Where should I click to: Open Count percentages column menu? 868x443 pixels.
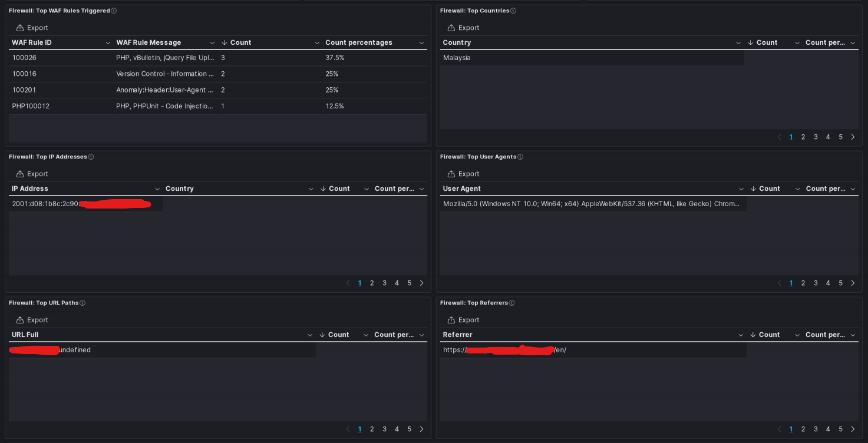click(421, 43)
